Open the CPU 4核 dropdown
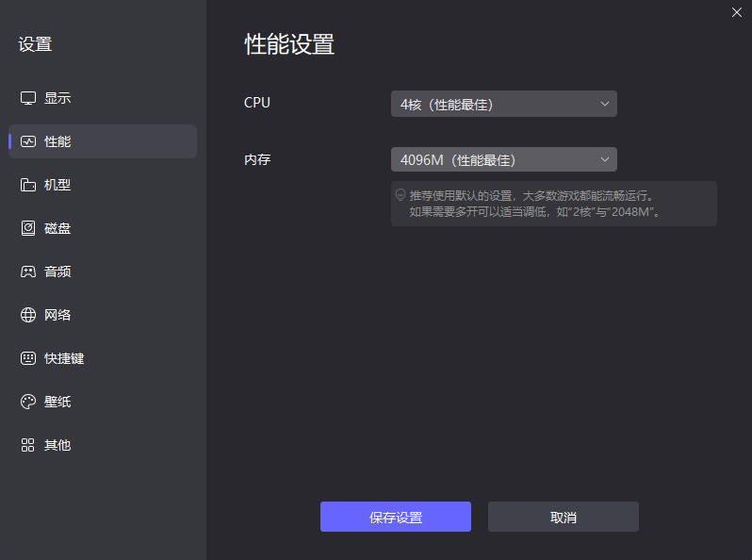Image resolution: width=752 pixels, height=560 pixels. pyautogui.click(x=503, y=104)
